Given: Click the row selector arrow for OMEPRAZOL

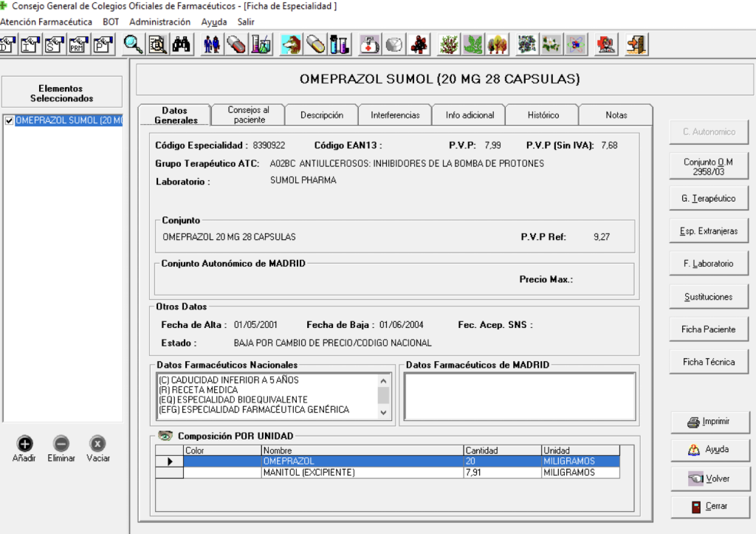Looking at the screenshot, I should [170, 462].
